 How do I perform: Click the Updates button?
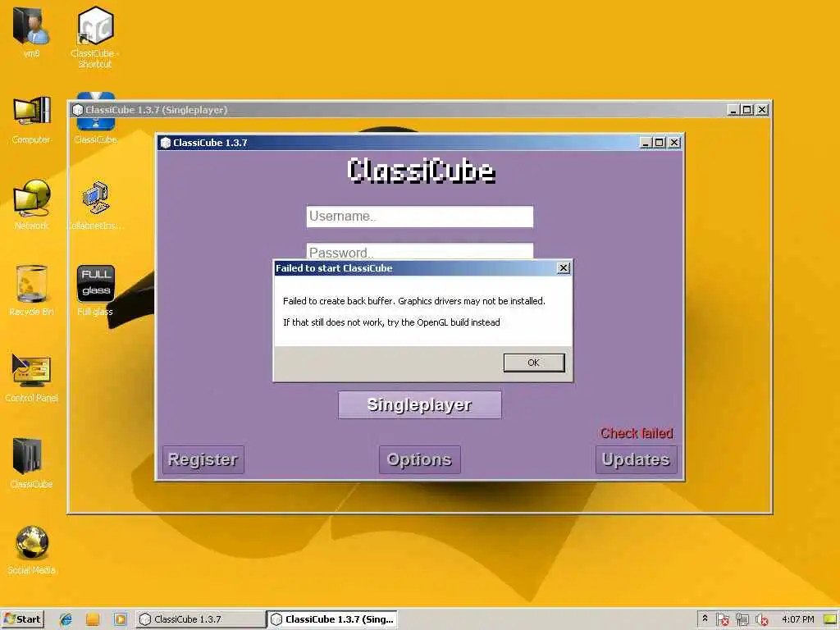click(x=636, y=459)
